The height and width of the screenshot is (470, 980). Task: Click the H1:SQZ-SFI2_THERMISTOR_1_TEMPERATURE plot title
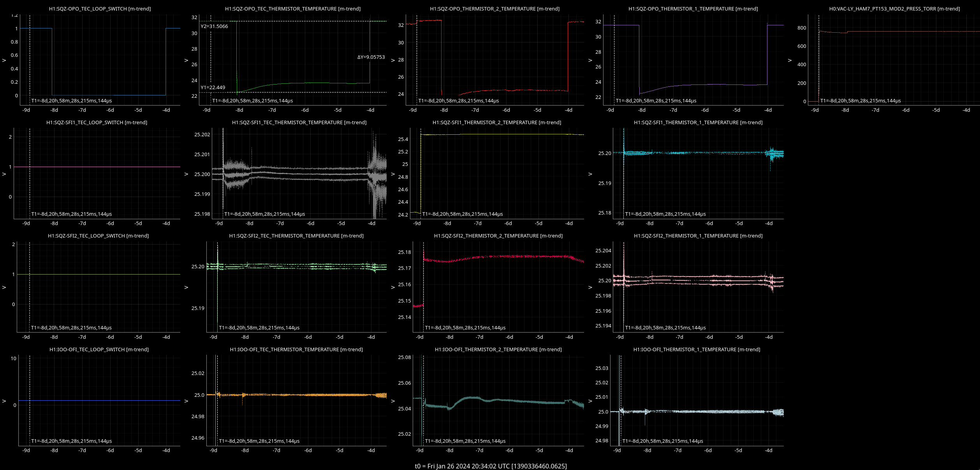pos(698,236)
